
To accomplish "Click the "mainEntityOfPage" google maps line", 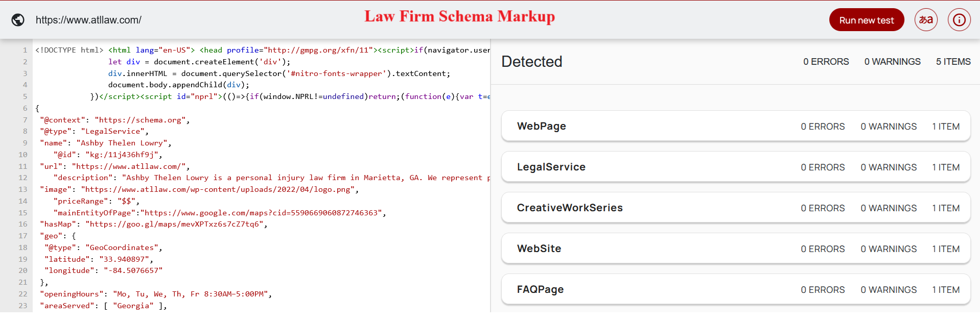I will [x=220, y=213].
